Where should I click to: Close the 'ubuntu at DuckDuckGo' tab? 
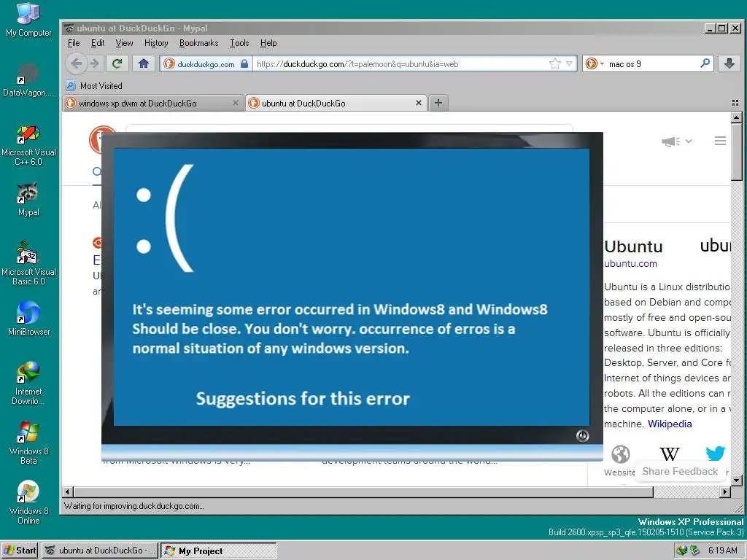(x=418, y=103)
